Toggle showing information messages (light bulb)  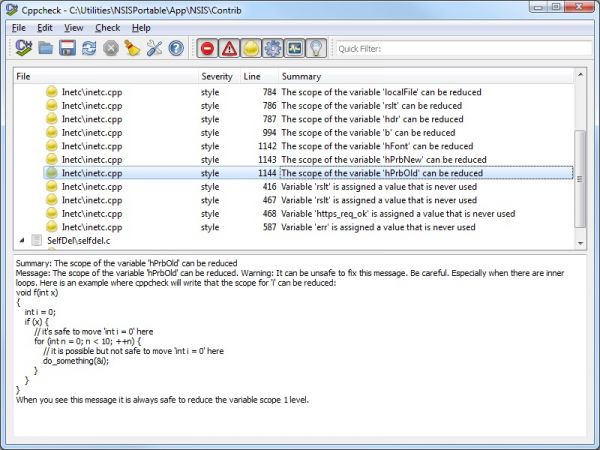point(316,49)
